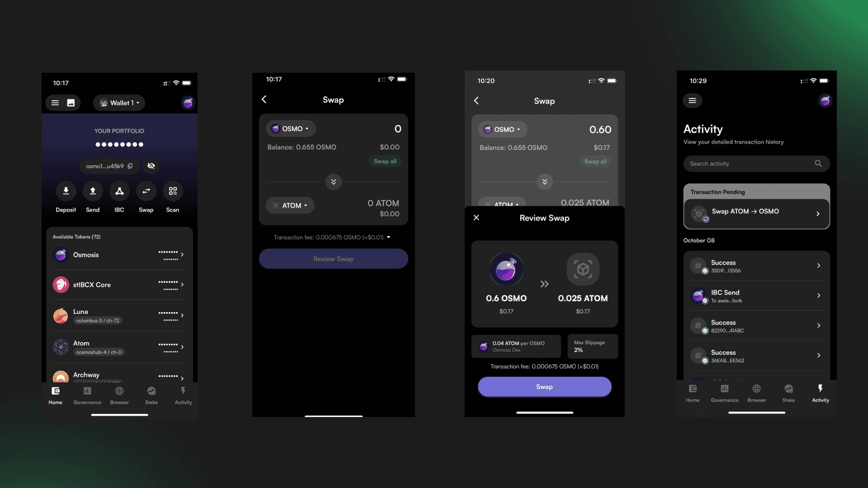
Task: Tap the Swap confirmation button
Action: click(544, 387)
